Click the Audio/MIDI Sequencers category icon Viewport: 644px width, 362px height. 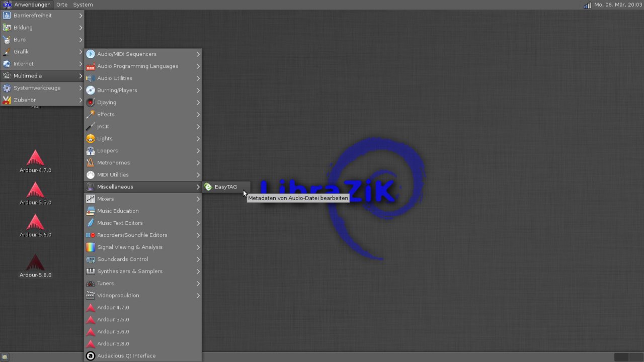click(x=91, y=54)
